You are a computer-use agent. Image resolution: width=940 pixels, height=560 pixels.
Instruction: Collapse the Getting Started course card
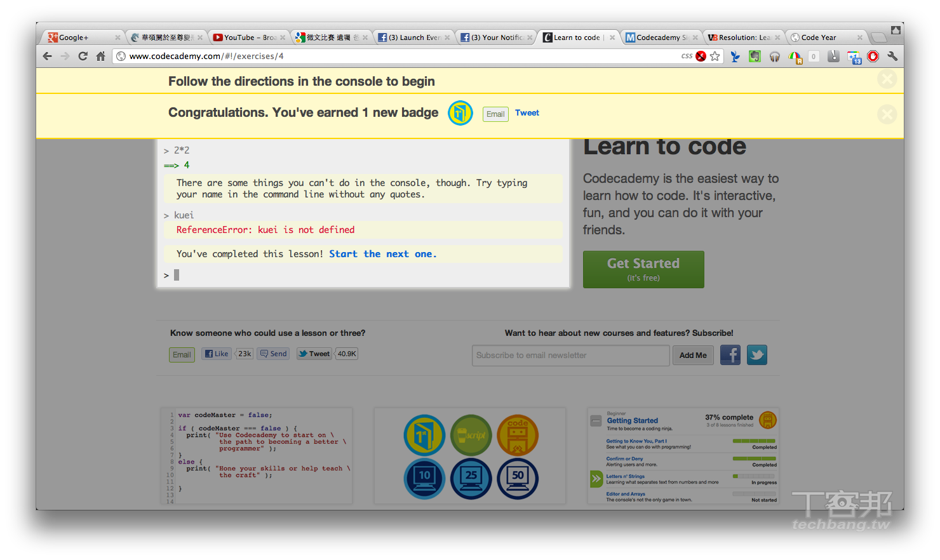coord(596,420)
